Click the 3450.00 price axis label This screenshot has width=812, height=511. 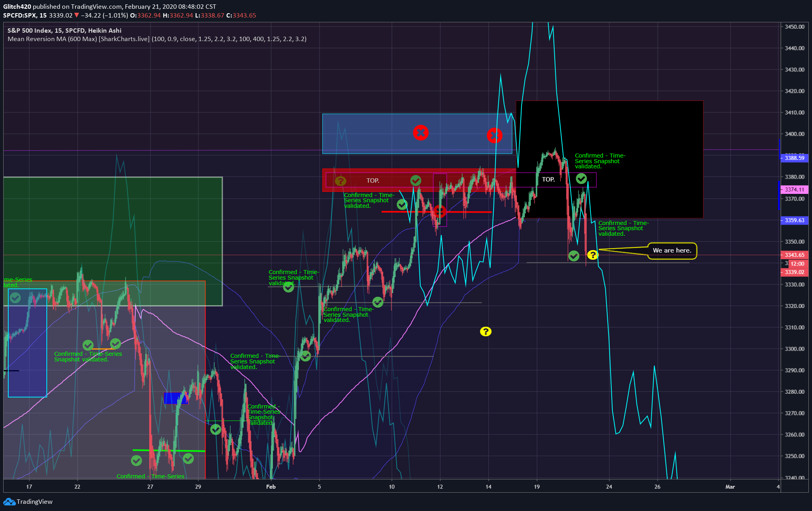[794, 27]
